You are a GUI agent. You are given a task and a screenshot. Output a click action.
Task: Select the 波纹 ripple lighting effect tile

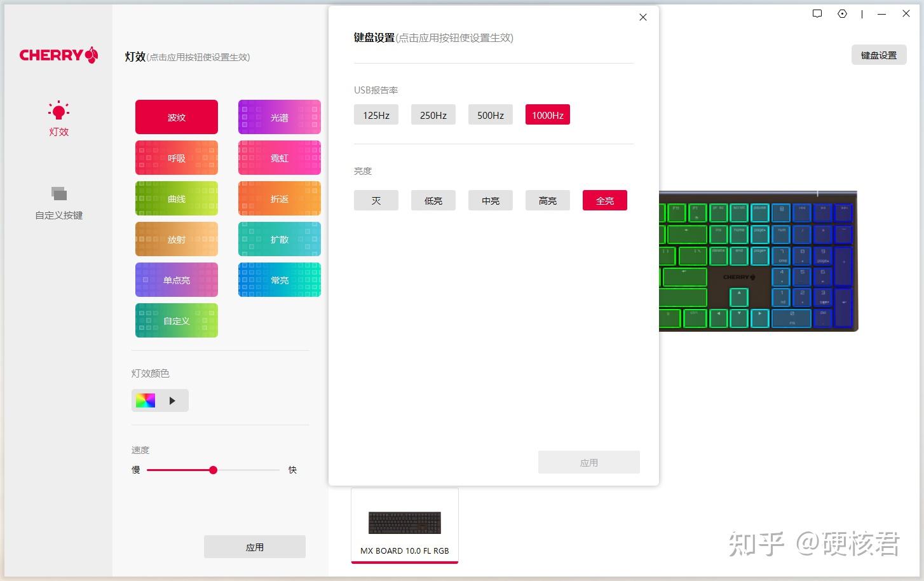point(176,116)
